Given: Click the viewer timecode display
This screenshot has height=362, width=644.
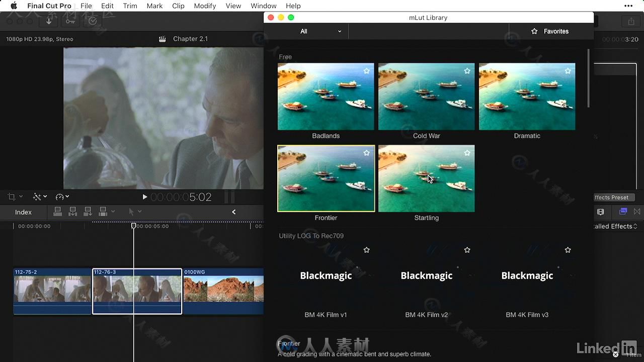Looking at the screenshot, I should (181, 197).
